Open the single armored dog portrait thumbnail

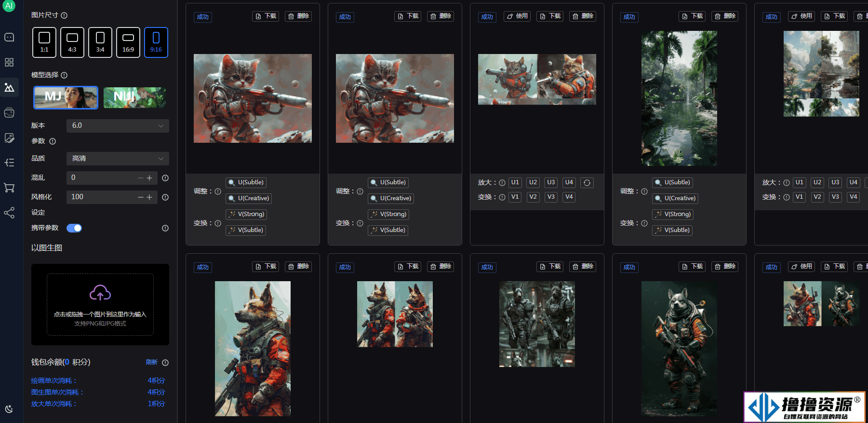(x=679, y=349)
